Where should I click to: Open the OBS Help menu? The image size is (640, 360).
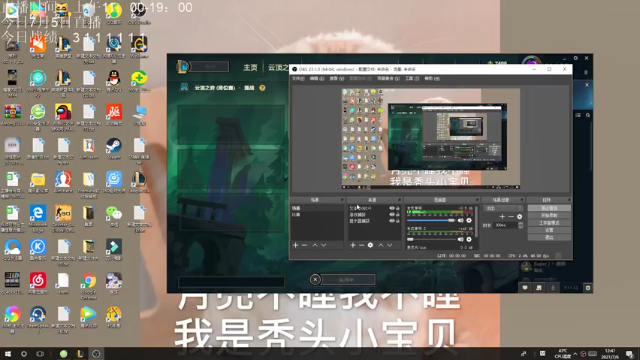(431, 78)
